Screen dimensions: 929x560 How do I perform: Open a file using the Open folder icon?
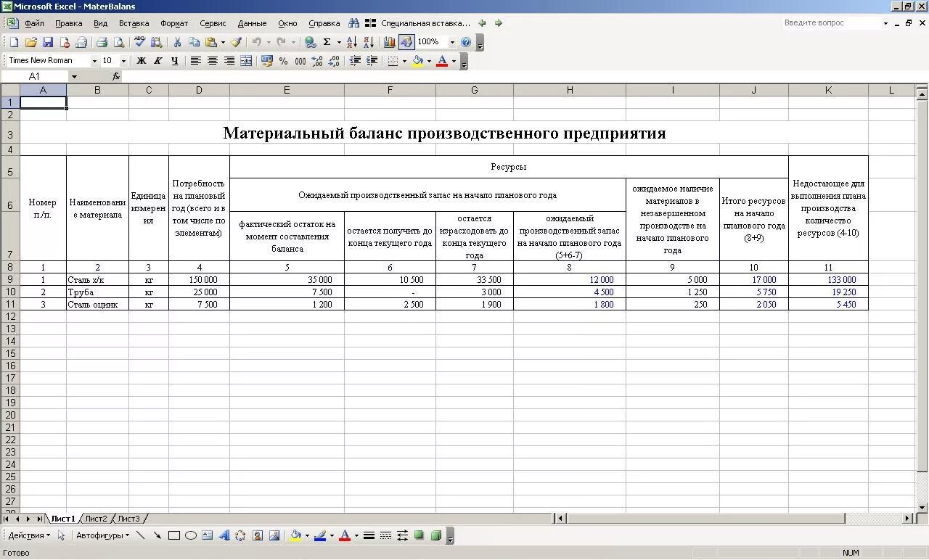click(x=31, y=42)
